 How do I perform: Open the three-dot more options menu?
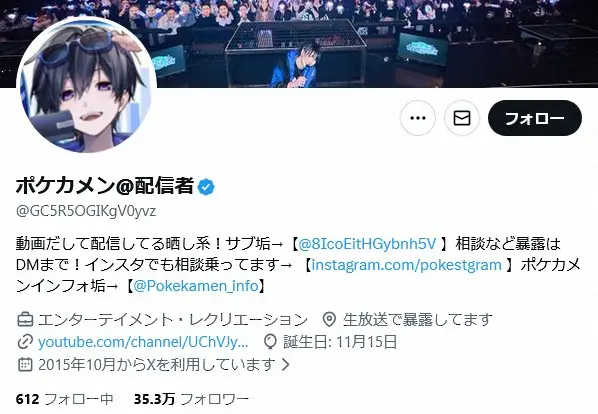[x=418, y=118]
